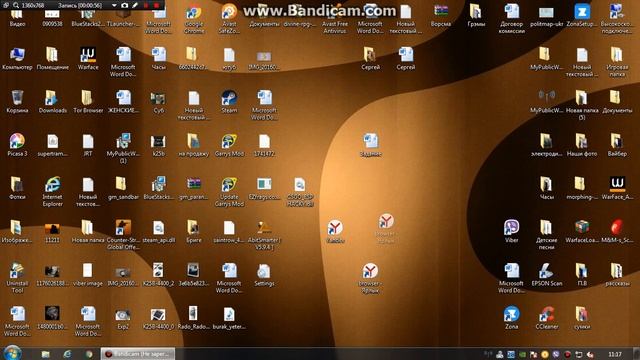Screen dimensions: 640x360
Task: Enable Bandicam drawing pencil tool
Action: 135,5
